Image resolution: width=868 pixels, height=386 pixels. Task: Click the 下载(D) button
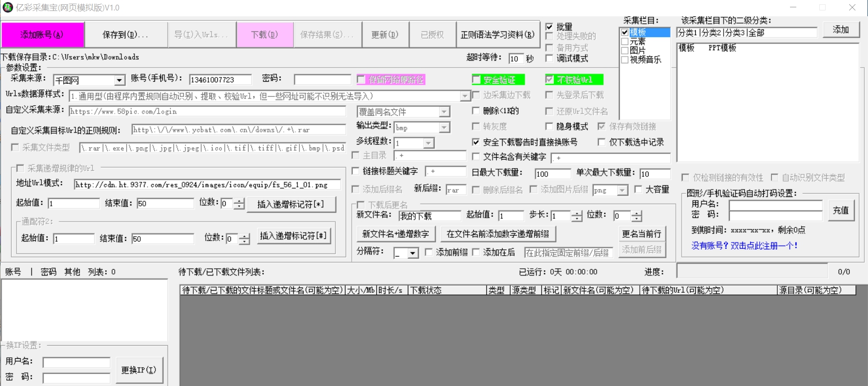[264, 35]
